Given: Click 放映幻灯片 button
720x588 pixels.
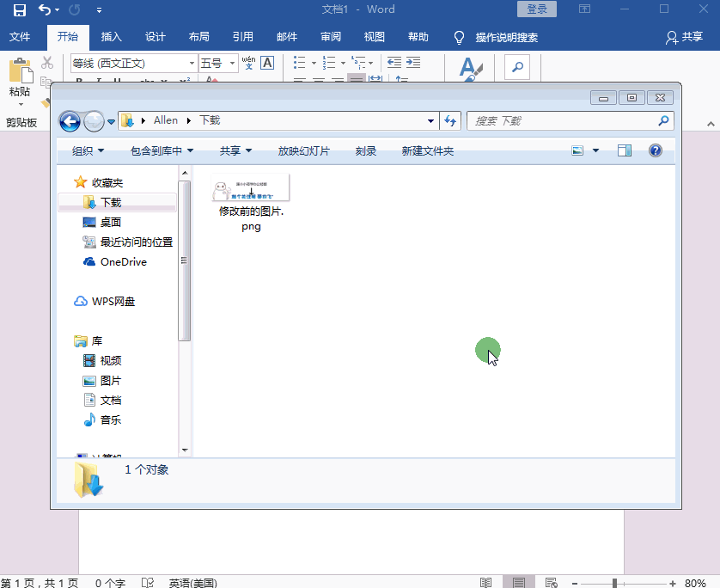Looking at the screenshot, I should pyautogui.click(x=303, y=150).
